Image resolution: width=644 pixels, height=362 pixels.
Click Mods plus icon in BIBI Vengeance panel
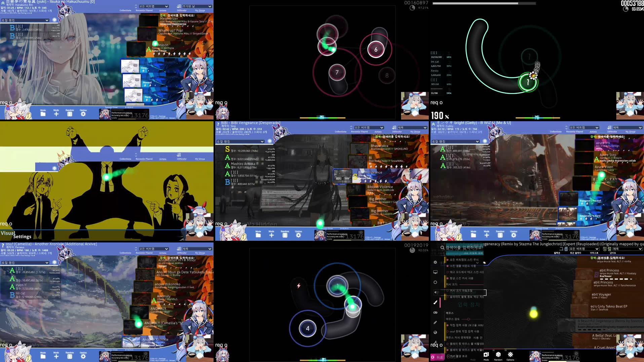(271, 235)
